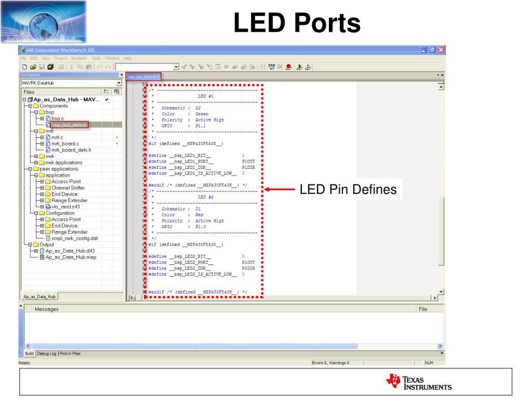Click the Files column build-status icon
This screenshot has width=532, height=399.
116,91
